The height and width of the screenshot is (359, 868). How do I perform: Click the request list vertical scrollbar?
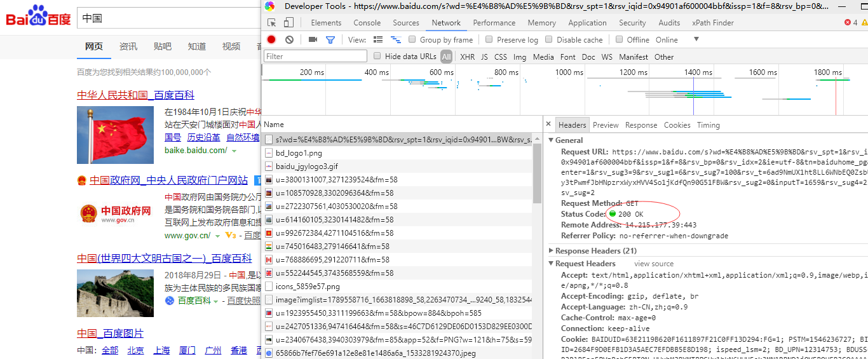(x=537, y=173)
